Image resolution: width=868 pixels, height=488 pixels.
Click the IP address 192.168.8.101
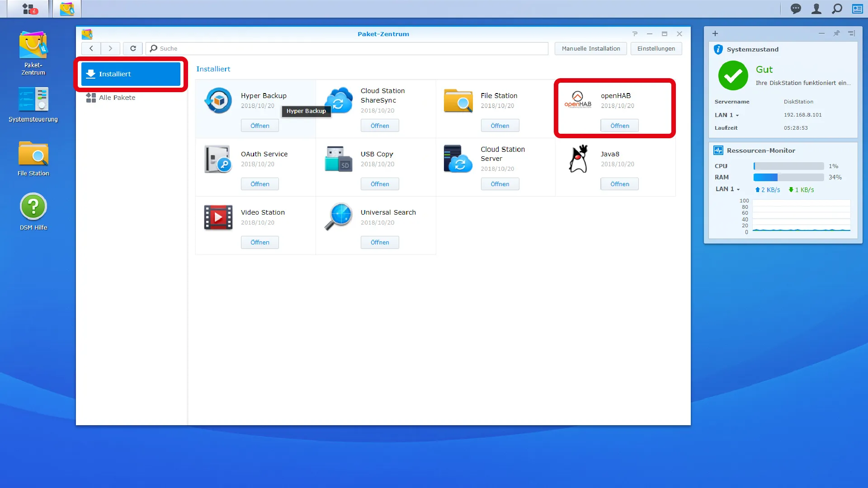[x=802, y=115]
